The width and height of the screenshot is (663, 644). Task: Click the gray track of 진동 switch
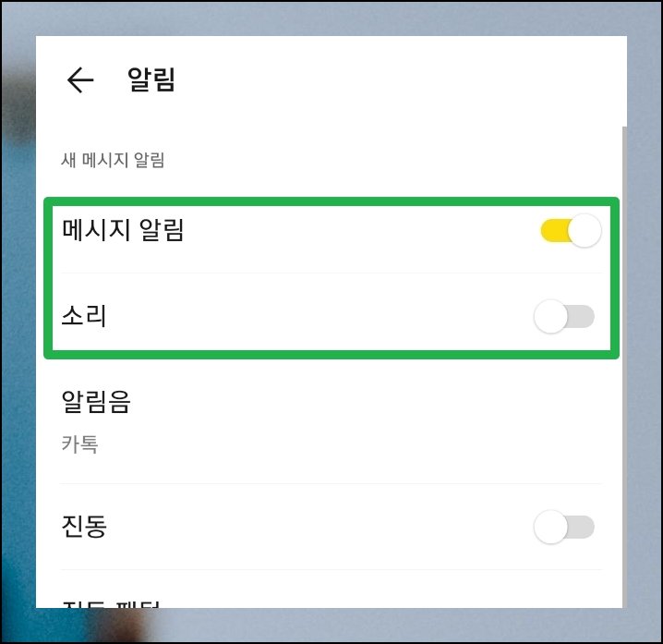tap(581, 527)
